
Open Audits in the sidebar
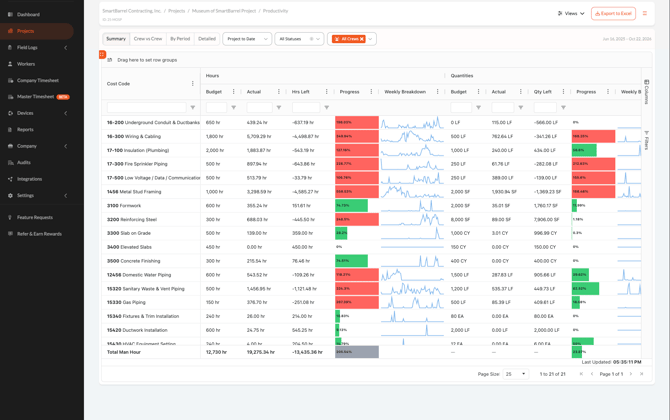(24, 162)
